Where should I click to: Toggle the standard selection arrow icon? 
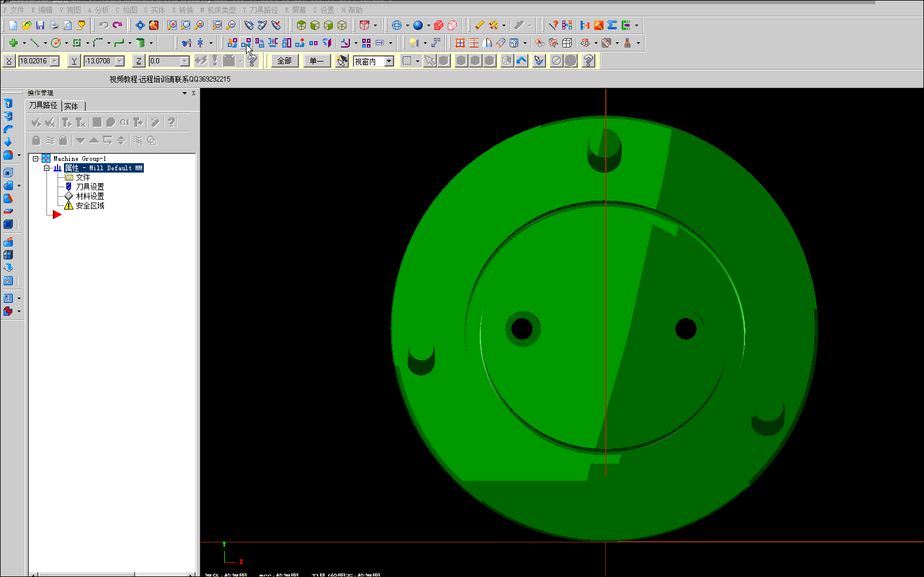(430, 60)
